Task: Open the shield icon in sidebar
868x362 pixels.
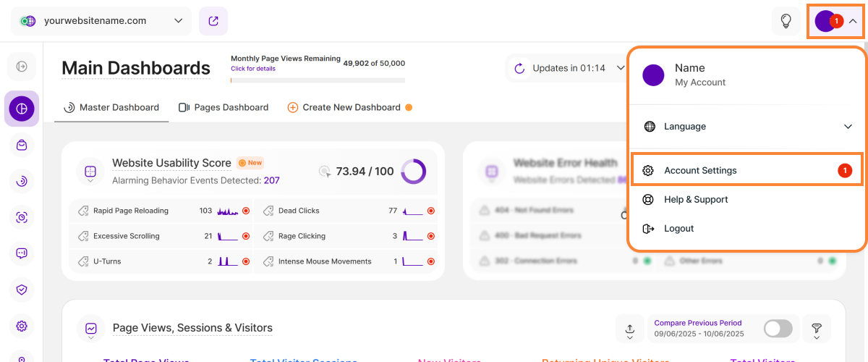Action: pyautogui.click(x=22, y=290)
